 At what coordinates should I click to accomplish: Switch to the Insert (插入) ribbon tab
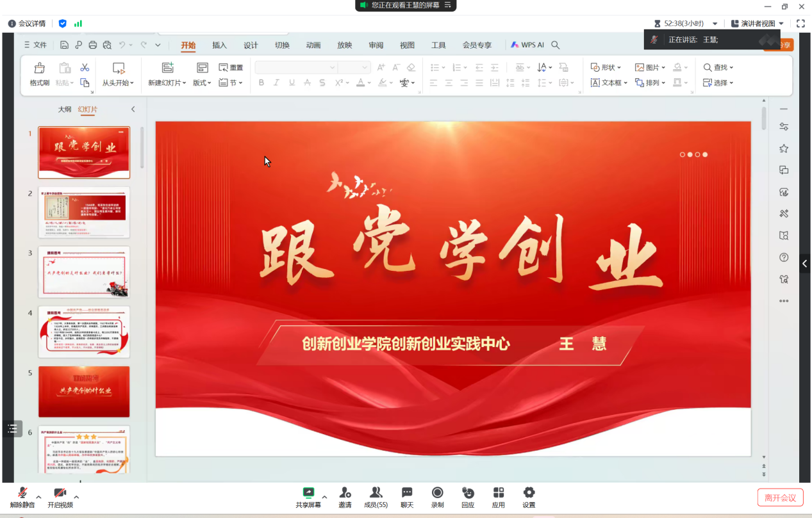pyautogui.click(x=219, y=45)
